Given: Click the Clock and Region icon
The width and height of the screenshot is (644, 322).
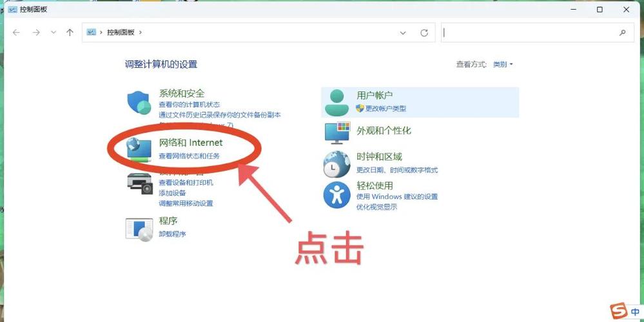Looking at the screenshot, I should point(336,164).
